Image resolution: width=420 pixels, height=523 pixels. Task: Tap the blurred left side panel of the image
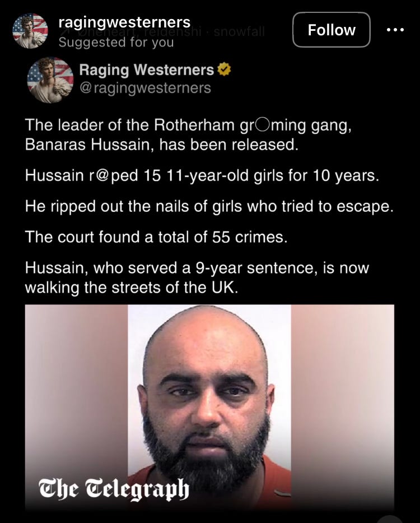click(x=76, y=407)
